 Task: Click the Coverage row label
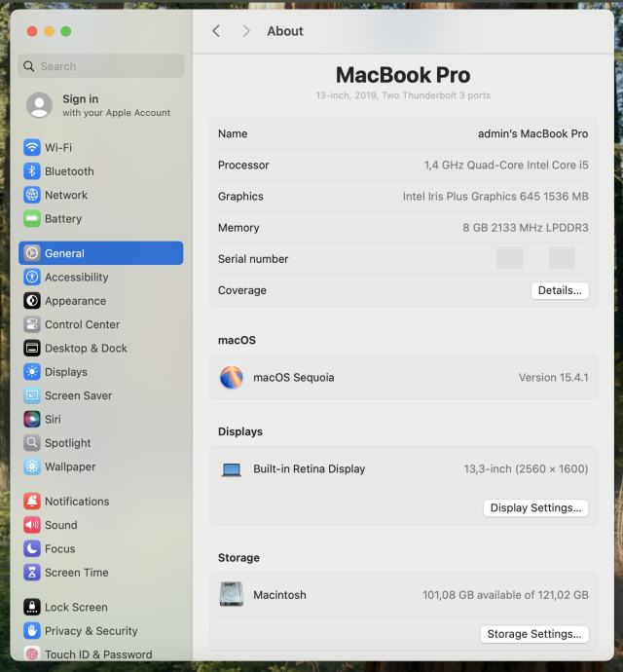click(242, 290)
